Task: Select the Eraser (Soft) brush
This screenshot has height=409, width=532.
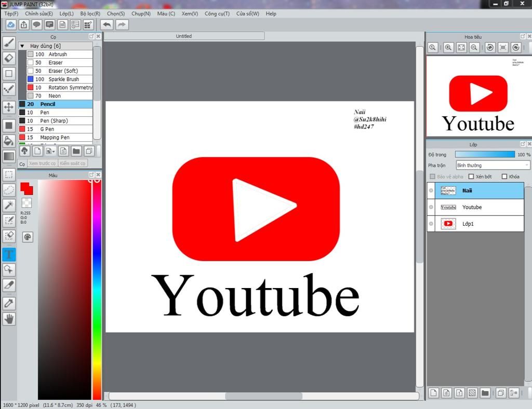Action: [x=59, y=71]
